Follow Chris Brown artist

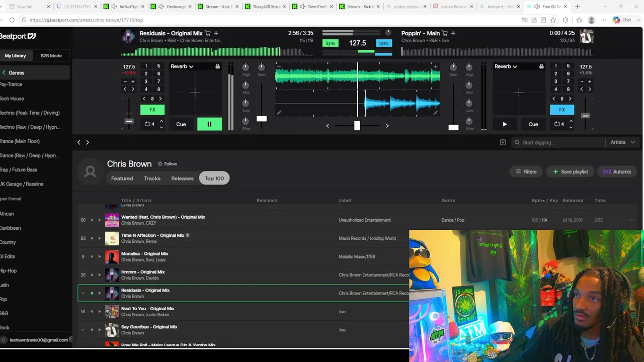pos(168,164)
